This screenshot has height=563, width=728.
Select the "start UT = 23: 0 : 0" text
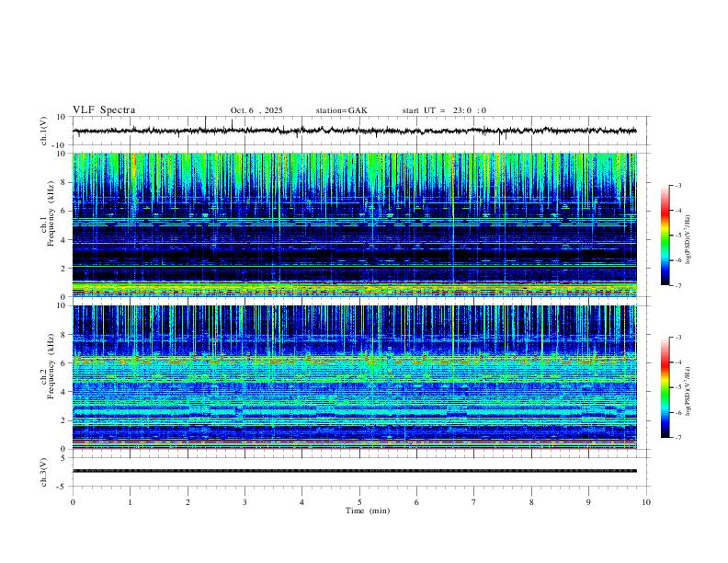point(444,110)
